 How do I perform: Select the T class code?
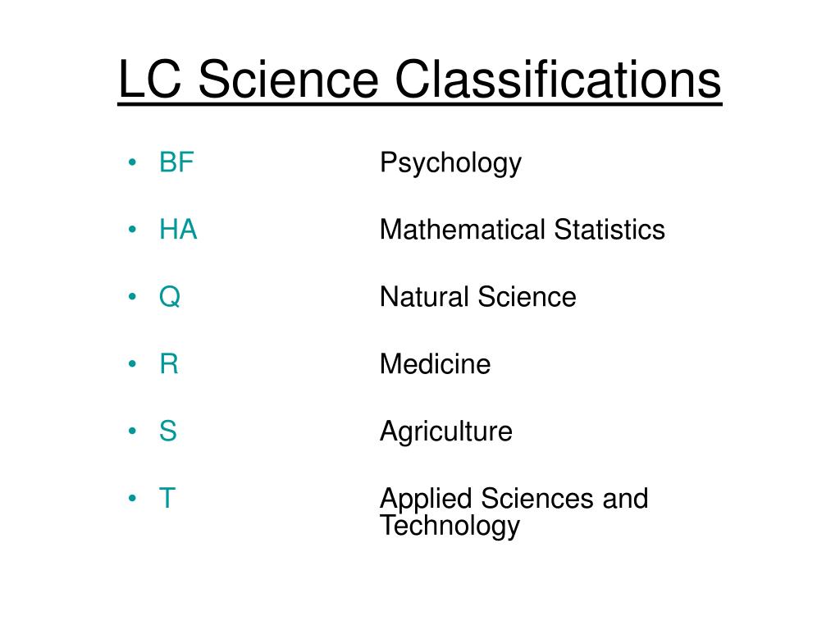pos(167,498)
